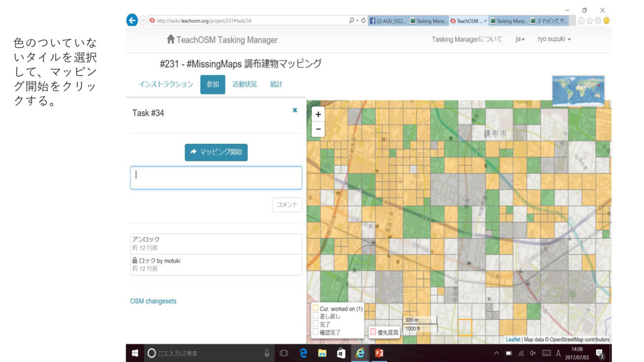The width and height of the screenshot is (644, 362).
Task: Open favorites with the star icon
Action: click(x=590, y=21)
